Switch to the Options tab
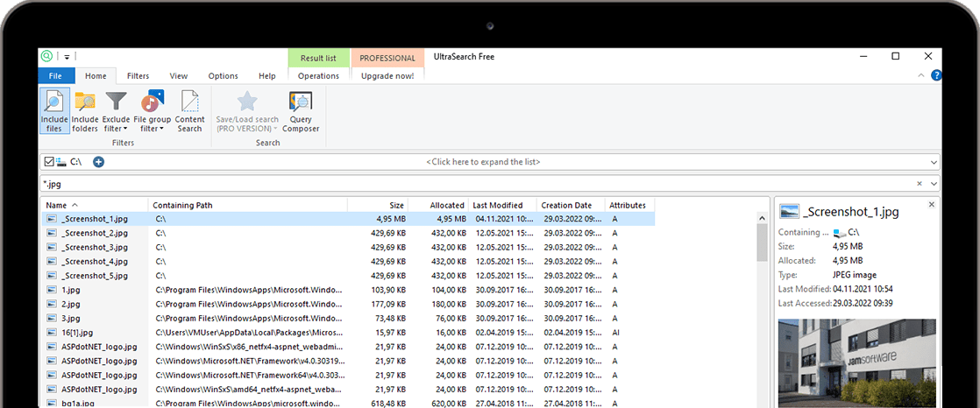 [x=224, y=76]
